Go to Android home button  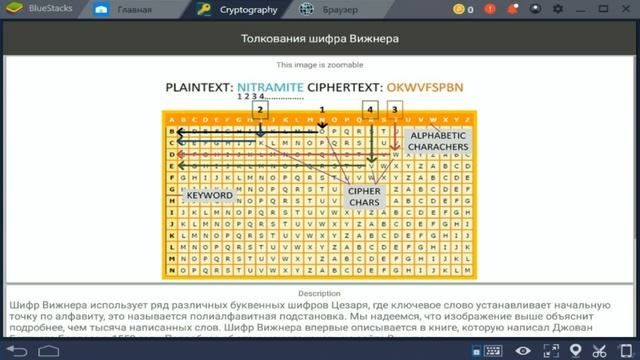[x=49, y=351]
